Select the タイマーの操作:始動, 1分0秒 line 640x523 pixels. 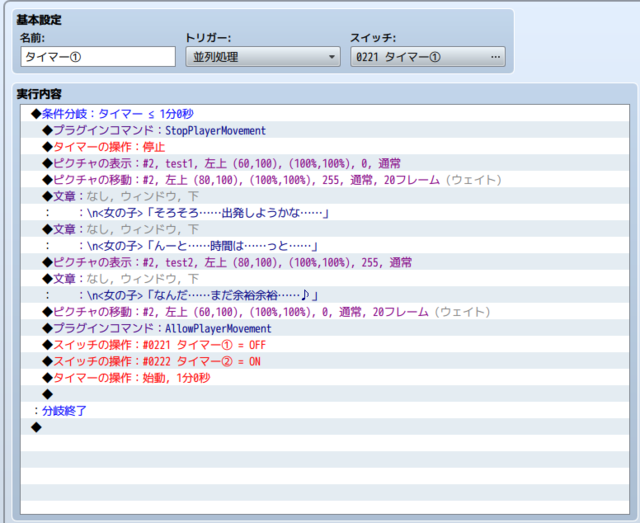[x=325, y=378]
